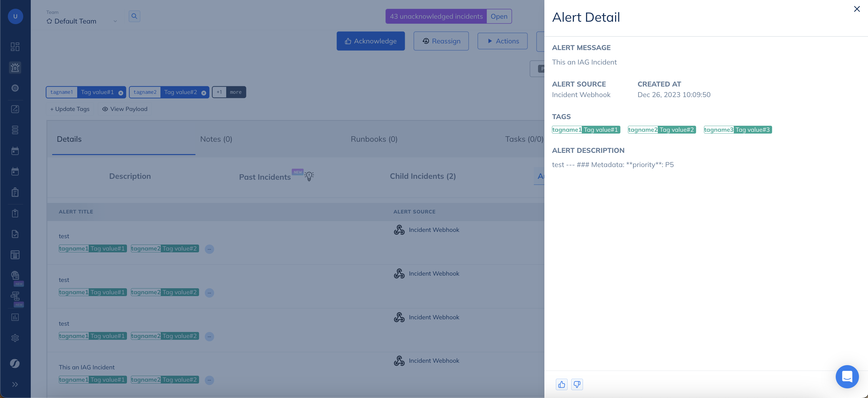Screen dimensions: 868x398
Task: Click the Reassign button
Action: [x=441, y=41]
